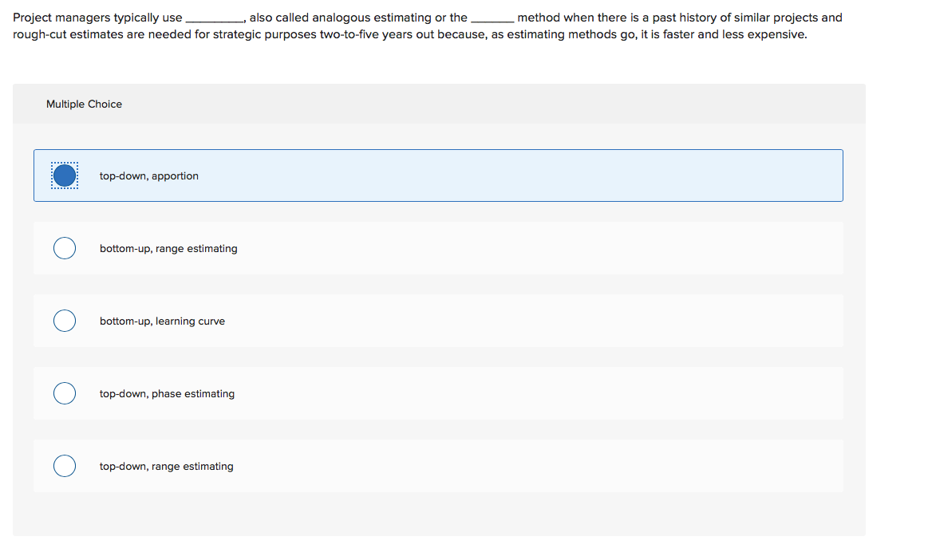928x560 pixels.
Task: Click the Multiple Choice header label
Action: pyautogui.click(x=84, y=104)
